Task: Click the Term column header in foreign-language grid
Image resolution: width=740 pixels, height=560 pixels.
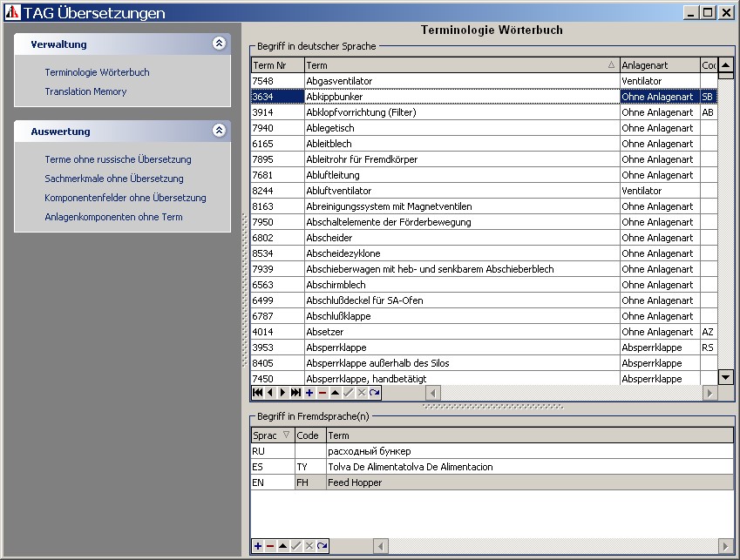Action: (x=530, y=435)
